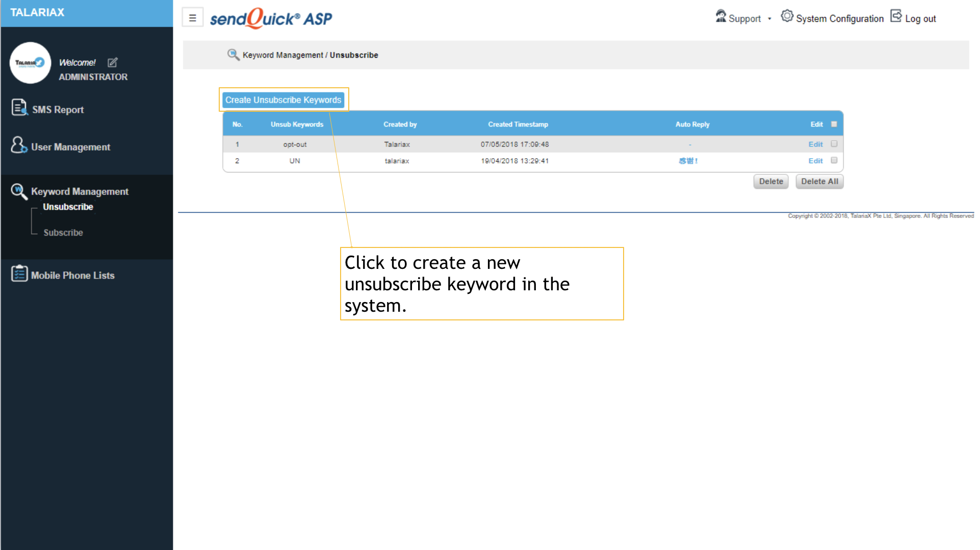Open User Management in the sidebar
Image resolution: width=980 pixels, height=550 pixels.
[70, 147]
